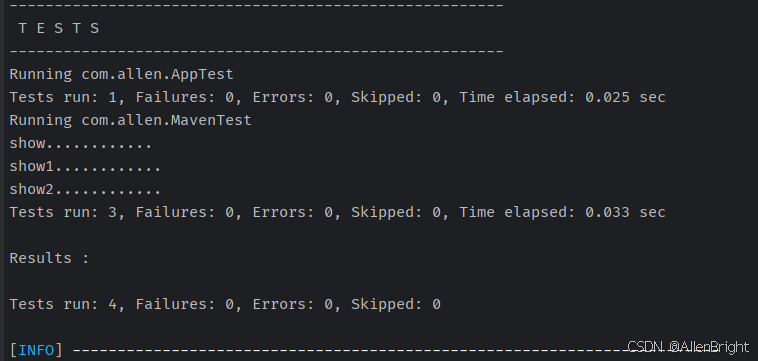Click the 'Tests run: 1' summary line
The height and width of the screenshot is (361, 758).
pos(337,98)
